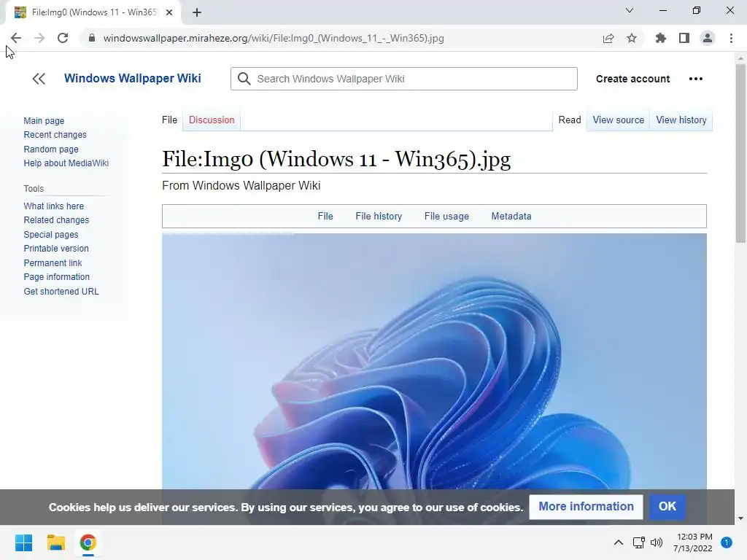Click the browser forward arrow
747x560 pixels.
[39, 38]
